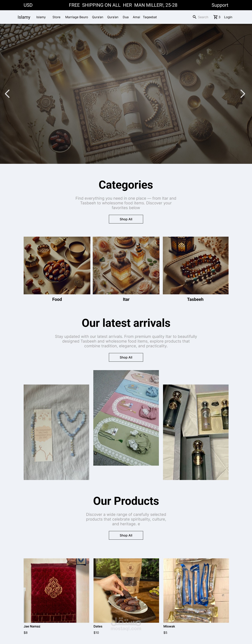This screenshot has width=252, height=644.
Task: Click the Login link
Action: point(228,17)
